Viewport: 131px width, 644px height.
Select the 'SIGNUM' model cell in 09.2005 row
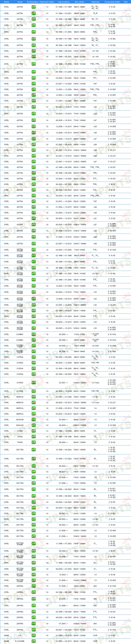[x=20, y=425]
